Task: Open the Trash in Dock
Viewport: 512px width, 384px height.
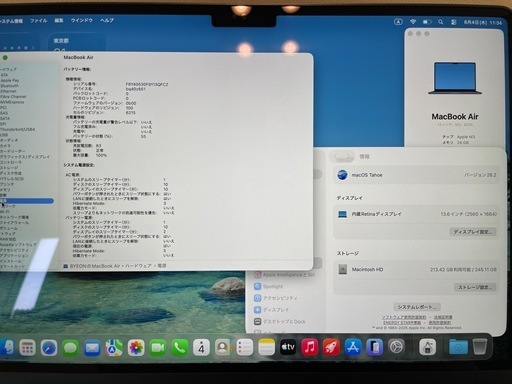Action: point(480,347)
